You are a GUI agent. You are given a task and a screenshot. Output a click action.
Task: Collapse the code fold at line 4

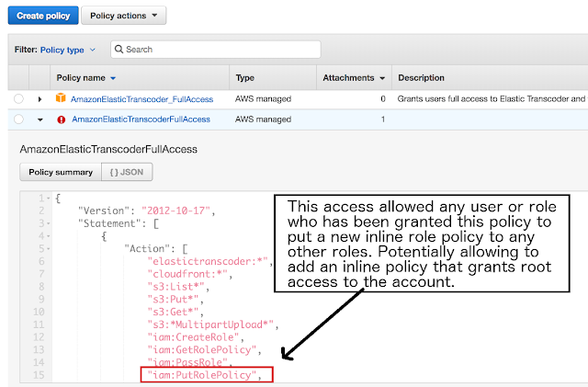(49, 236)
